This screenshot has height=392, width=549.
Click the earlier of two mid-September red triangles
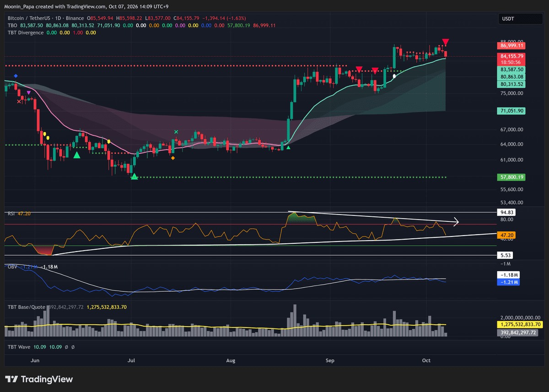click(359, 70)
